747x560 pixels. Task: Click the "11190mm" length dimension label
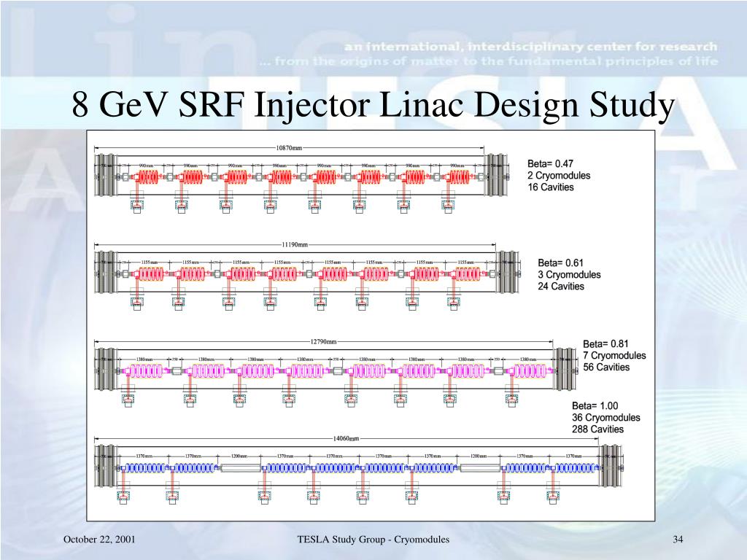point(295,244)
